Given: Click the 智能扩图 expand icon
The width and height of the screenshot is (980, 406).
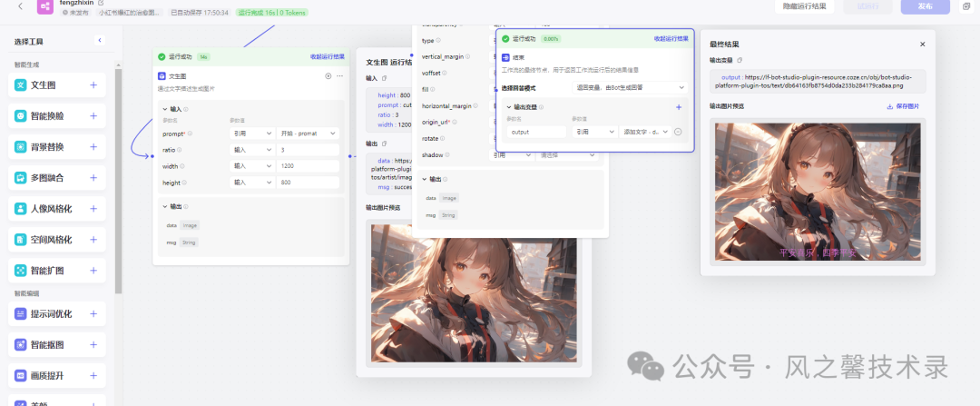Looking at the screenshot, I should [x=21, y=271].
